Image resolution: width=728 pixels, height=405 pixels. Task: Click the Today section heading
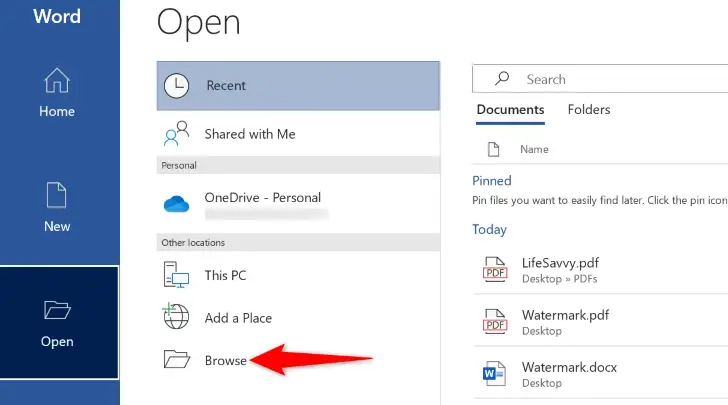pos(489,229)
